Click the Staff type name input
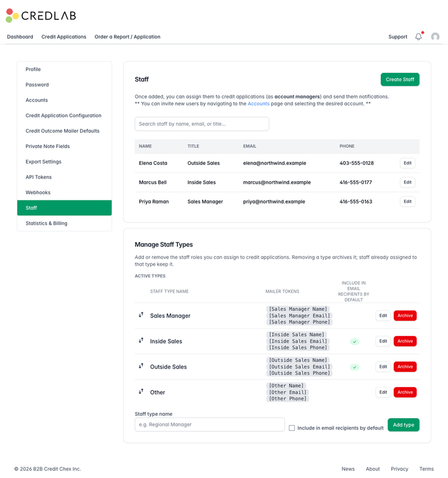448x478 pixels. [x=210, y=424]
